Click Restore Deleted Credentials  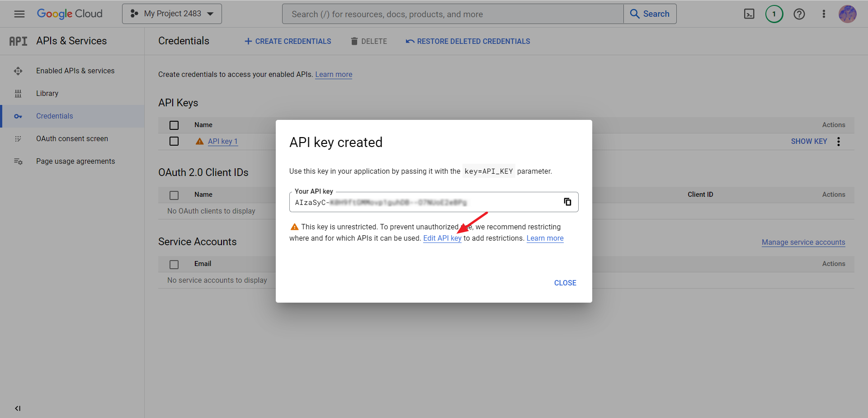pos(468,41)
